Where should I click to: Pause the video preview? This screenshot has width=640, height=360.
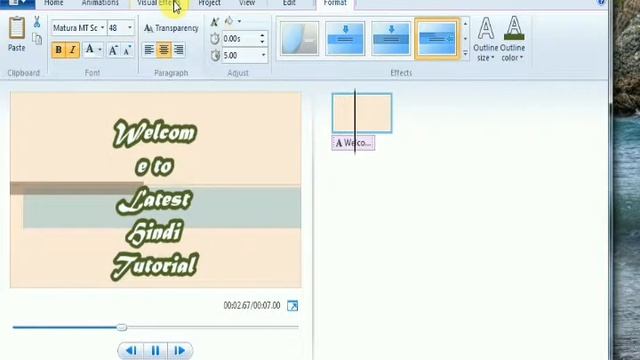tap(156, 351)
